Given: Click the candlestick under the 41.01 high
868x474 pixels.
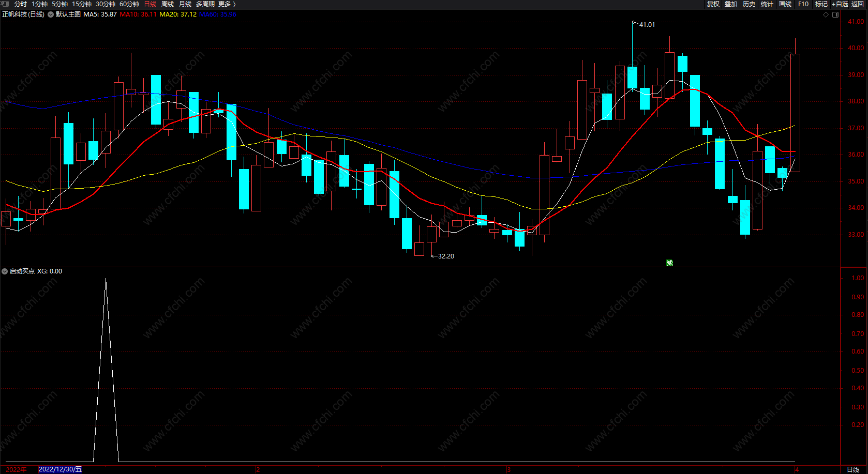Looking at the screenshot, I should click(x=632, y=78).
